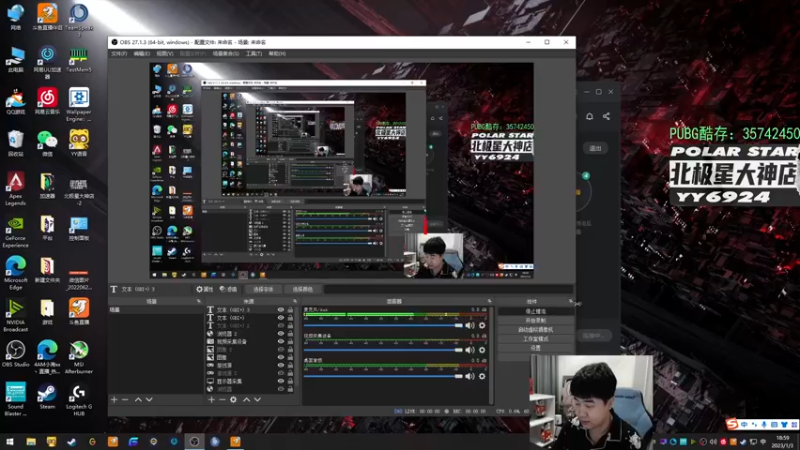Pop out the 来源 sources dock

(295, 302)
